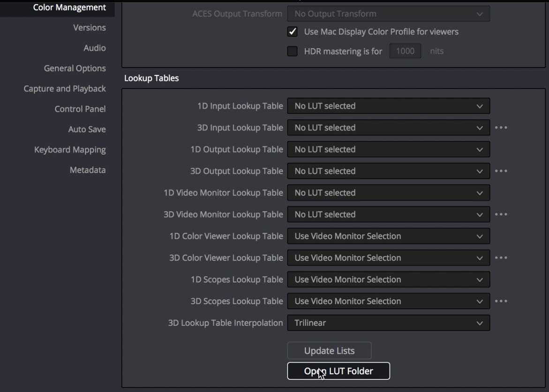Expand 1D Input Lookup Table dropdown
The height and width of the screenshot is (392, 549).
pos(388,106)
